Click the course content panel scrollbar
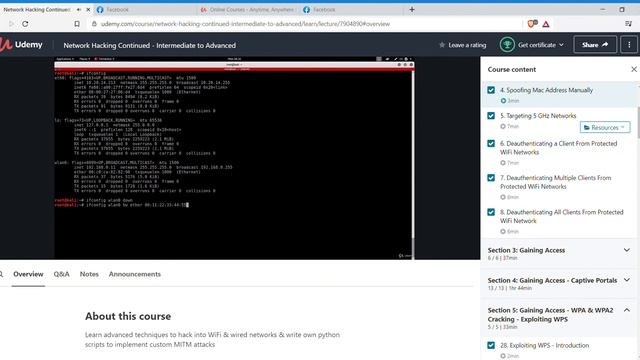The height and width of the screenshot is (360, 640). [x=638, y=122]
